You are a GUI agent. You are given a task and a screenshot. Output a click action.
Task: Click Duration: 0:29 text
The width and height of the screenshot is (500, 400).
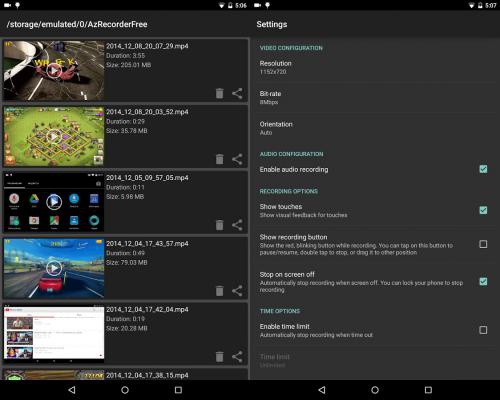pyautogui.click(x=126, y=122)
